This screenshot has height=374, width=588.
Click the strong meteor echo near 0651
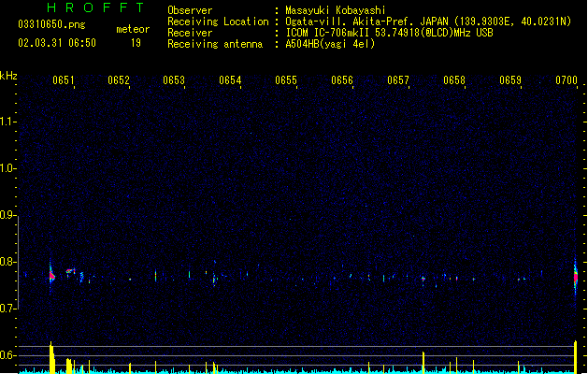point(51,277)
